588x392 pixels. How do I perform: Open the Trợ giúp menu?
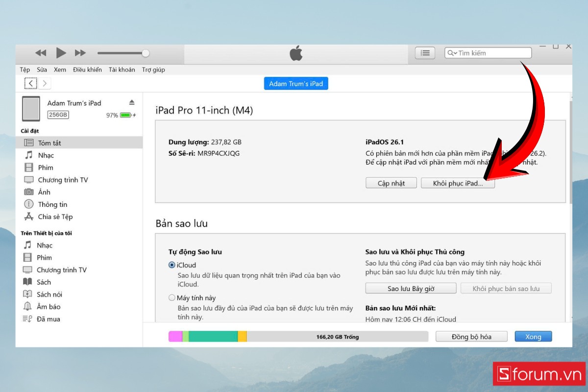(x=153, y=70)
